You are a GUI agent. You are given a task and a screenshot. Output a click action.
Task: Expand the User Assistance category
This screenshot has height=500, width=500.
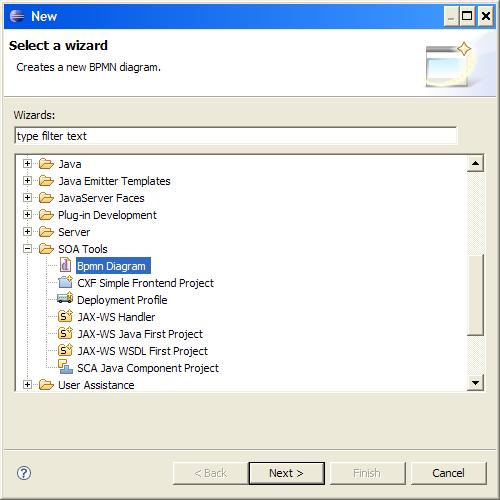tap(27, 385)
